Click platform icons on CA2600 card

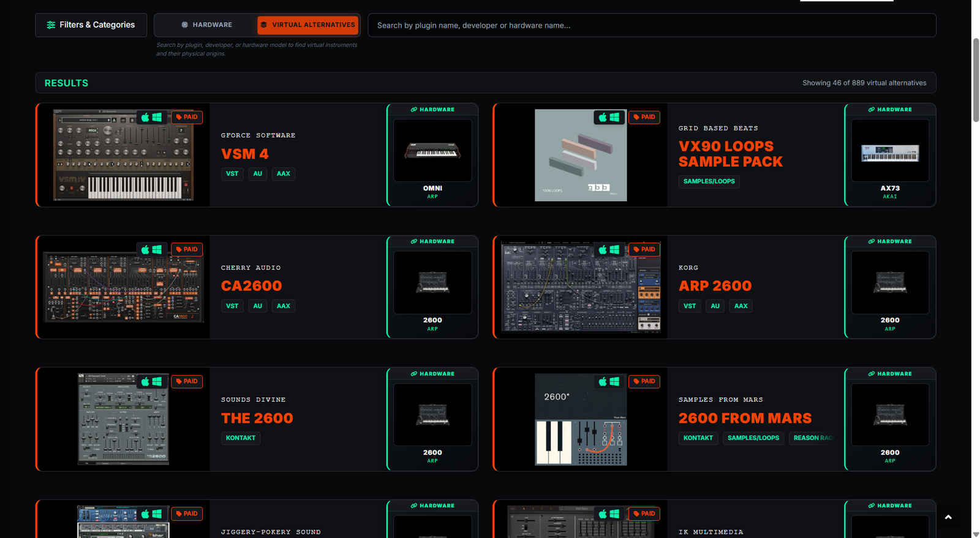[151, 249]
